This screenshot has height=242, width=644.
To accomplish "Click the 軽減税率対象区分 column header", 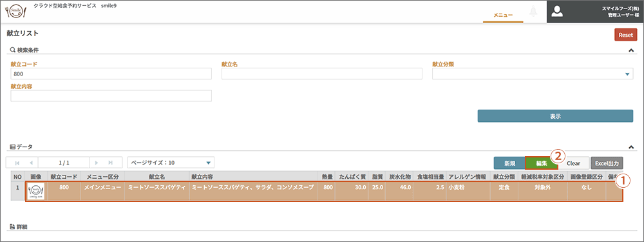I will 542,177.
